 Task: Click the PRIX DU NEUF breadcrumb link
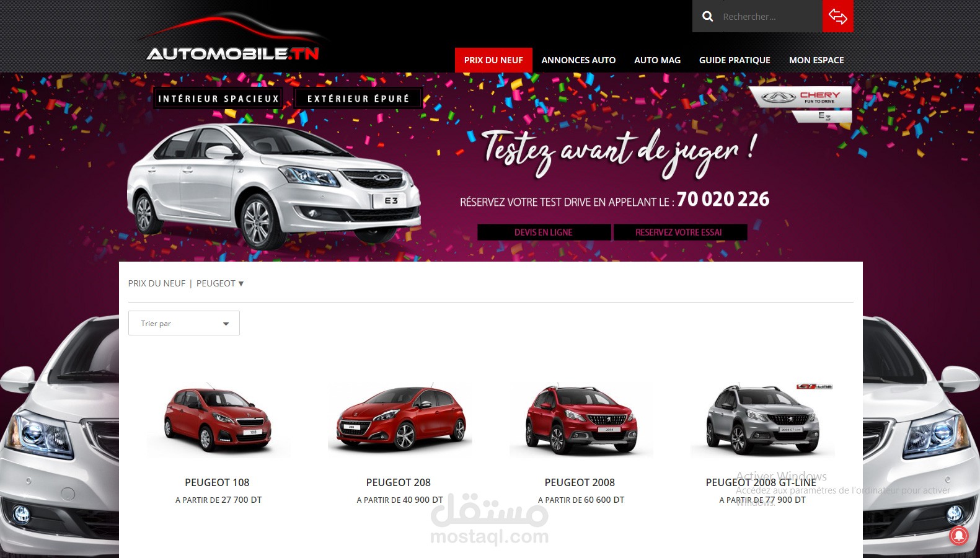pyautogui.click(x=157, y=283)
